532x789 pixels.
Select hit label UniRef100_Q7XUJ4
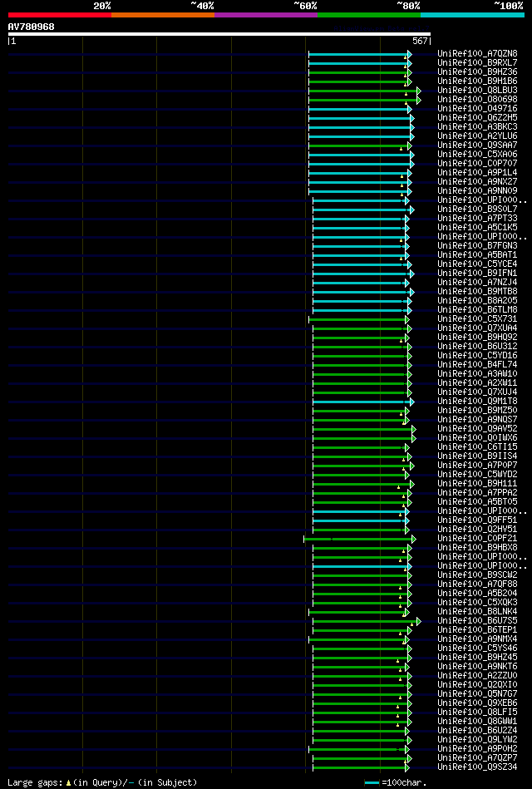[x=477, y=392]
